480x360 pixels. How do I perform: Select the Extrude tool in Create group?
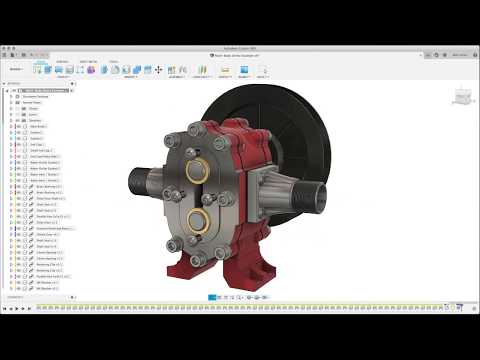coord(48,70)
